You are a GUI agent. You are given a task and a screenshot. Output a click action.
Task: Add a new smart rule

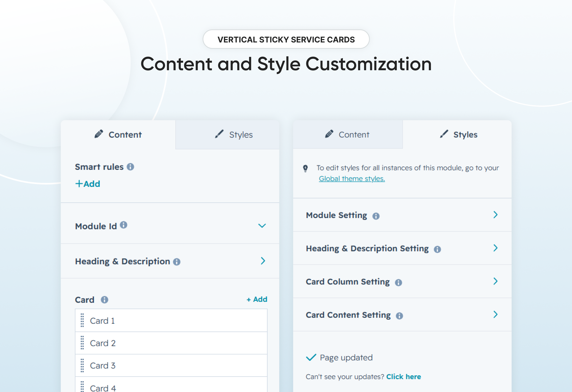click(x=88, y=184)
